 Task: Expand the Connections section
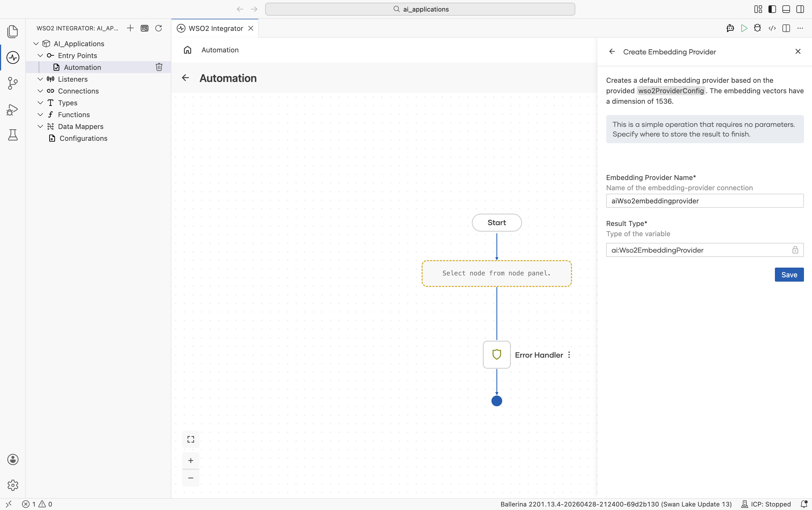[40, 91]
